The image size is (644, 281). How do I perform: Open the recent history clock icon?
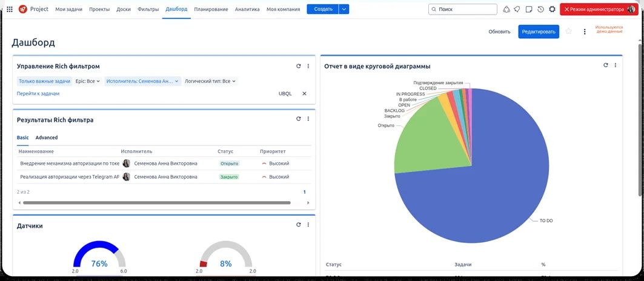tap(540, 9)
